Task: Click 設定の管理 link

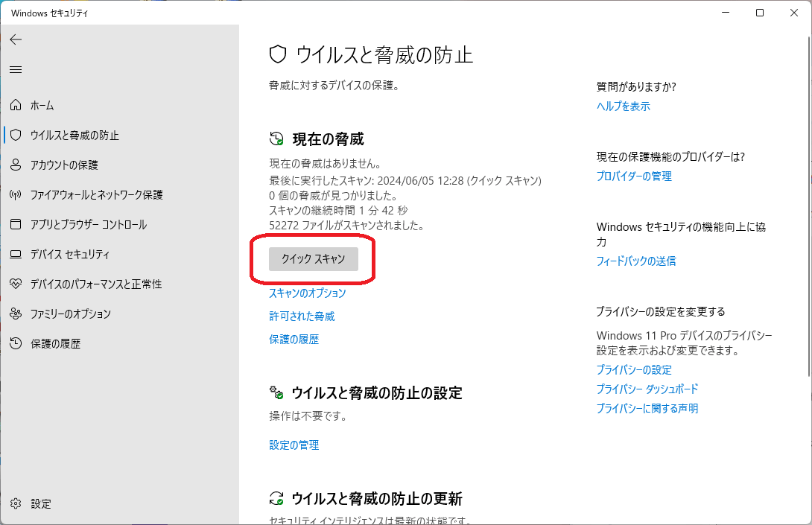Action: (x=294, y=445)
